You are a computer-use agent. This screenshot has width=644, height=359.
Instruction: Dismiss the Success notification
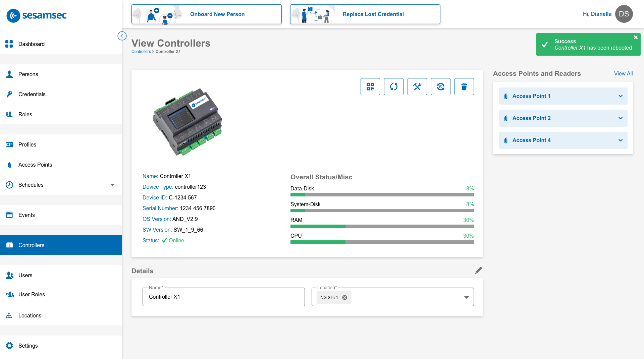[x=636, y=38]
